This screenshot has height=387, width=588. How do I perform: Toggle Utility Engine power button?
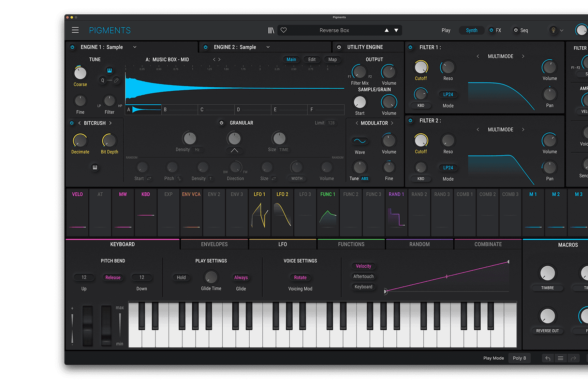pos(339,47)
